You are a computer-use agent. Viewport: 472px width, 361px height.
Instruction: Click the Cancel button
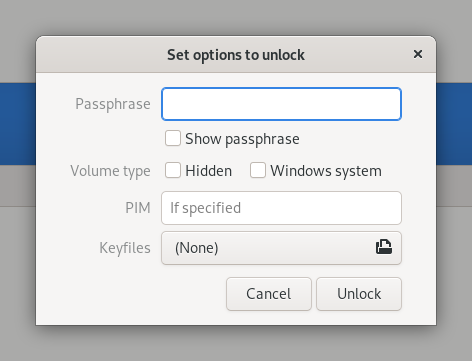click(x=269, y=294)
